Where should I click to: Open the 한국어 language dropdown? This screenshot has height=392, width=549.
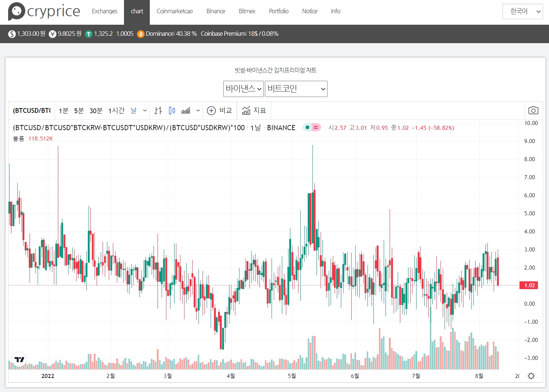tap(522, 11)
